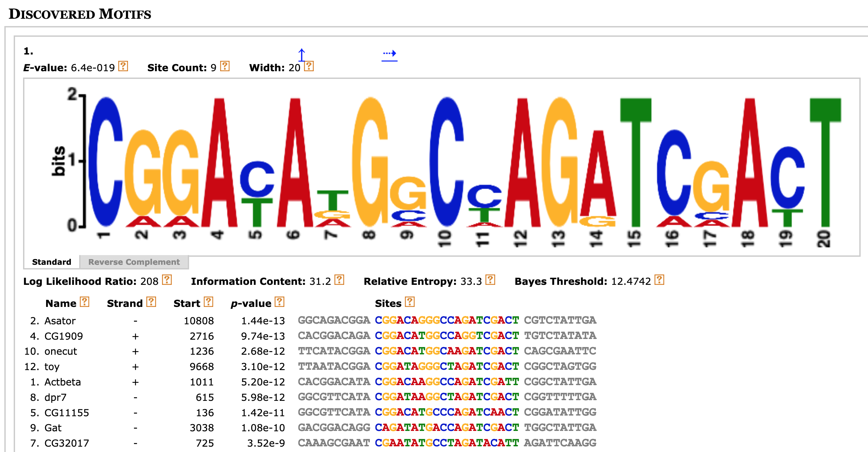This screenshot has width=868, height=452.
Task: Click the E-value 6.4e-019
Action: [93, 68]
